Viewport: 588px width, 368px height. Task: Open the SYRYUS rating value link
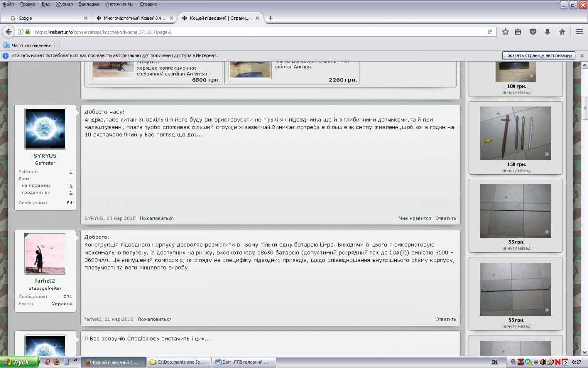[71, 172]
